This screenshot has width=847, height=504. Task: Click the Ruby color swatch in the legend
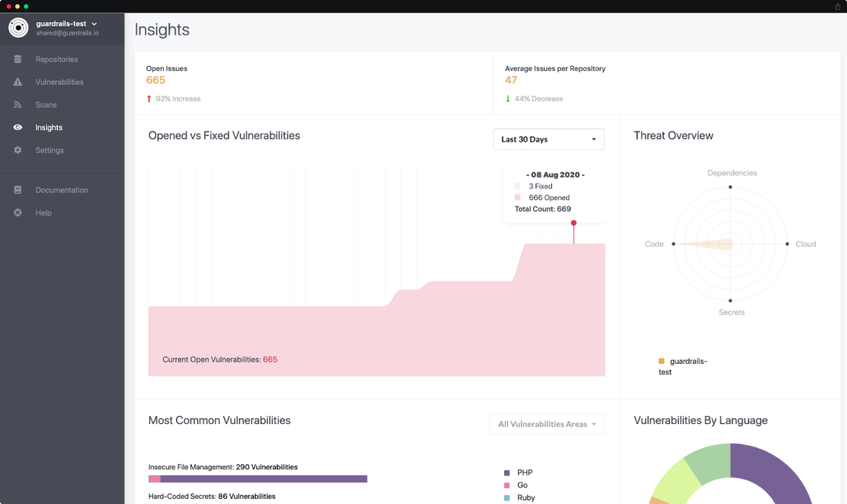click(505, 498)
